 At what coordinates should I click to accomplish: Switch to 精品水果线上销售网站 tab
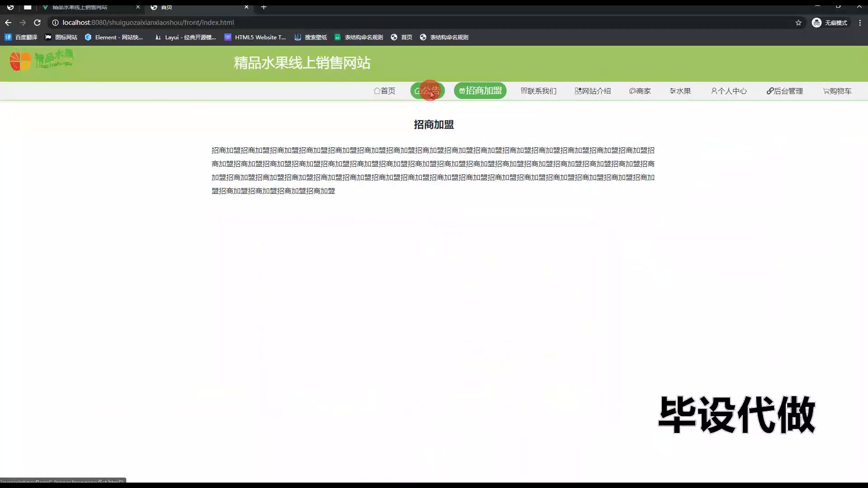[80, 7]
